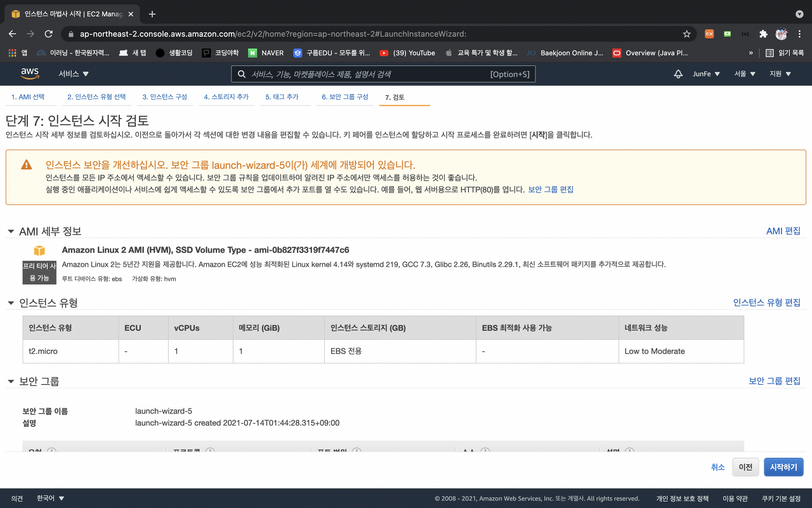The width and height of the screenshot is (812, 508).
Task: Open the 서비스 services dropdown
Action: tap(74, 74)
